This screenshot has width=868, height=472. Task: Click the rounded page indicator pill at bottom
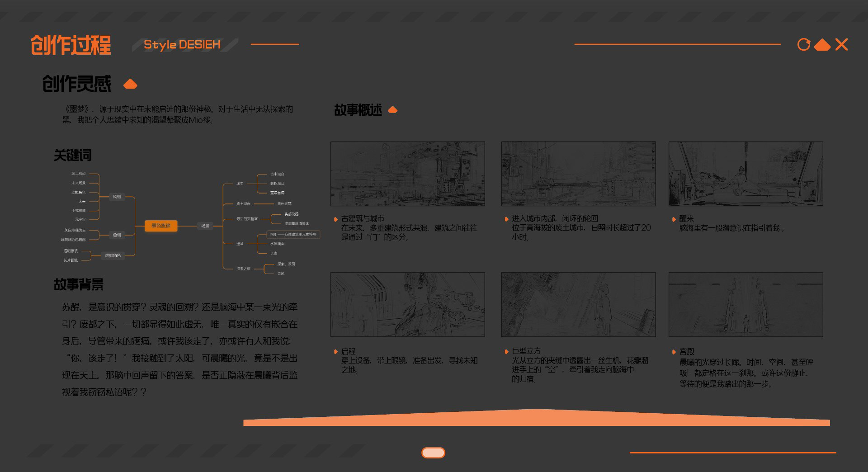click(433, 453)
